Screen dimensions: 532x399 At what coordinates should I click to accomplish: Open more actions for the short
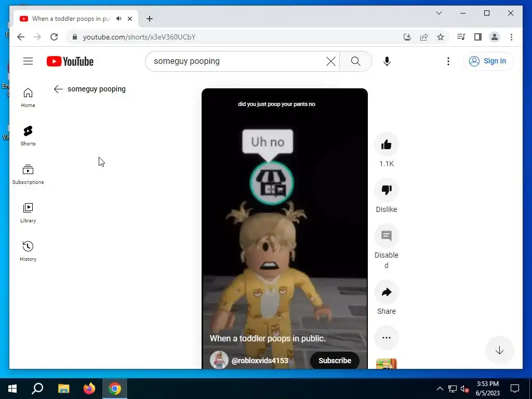click(x=387, y=338)
